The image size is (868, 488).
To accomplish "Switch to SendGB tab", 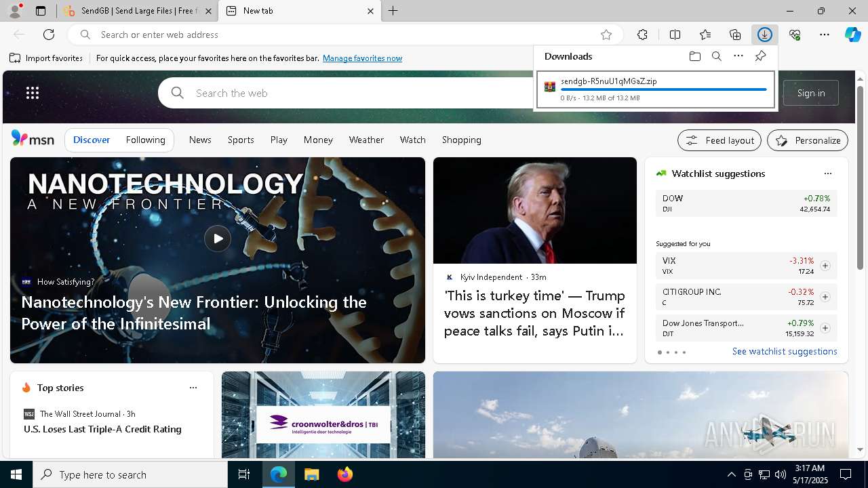I will [138, 11].
